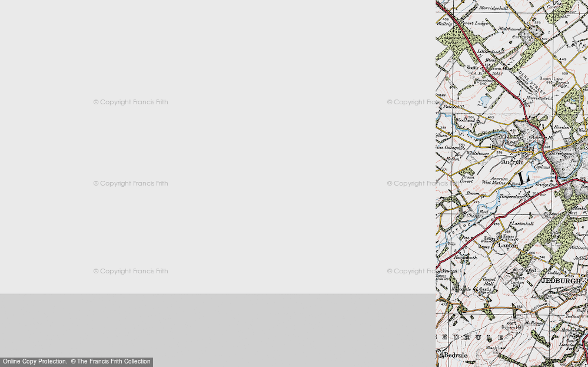Click the Black Law hill label
The height and width of the screenshot is (367, 588).
click(x=494, y=348)
